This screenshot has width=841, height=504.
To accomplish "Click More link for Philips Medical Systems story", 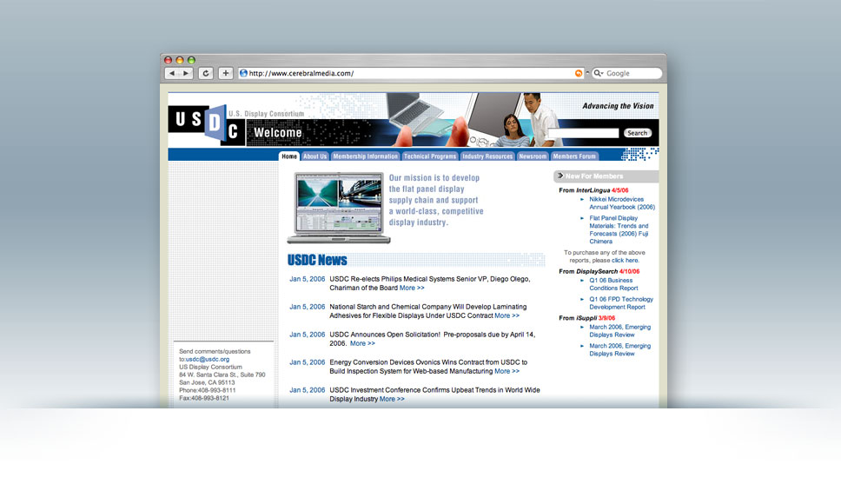I will [412, 288].
